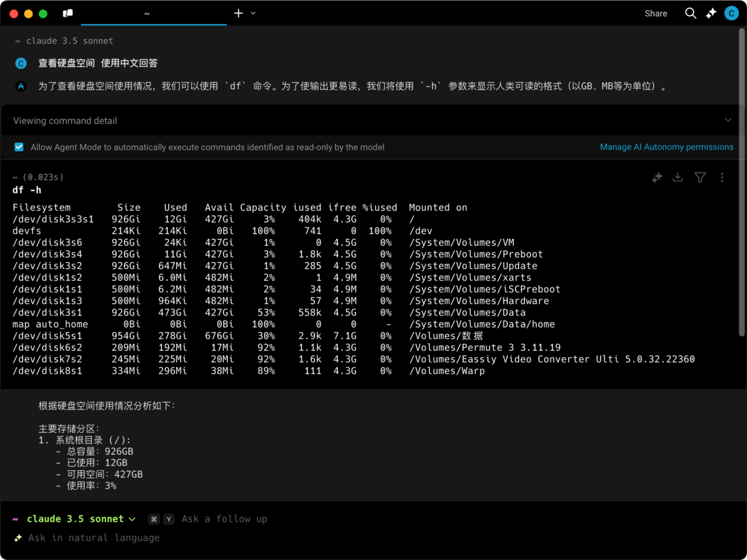This screenshot has height=560, width=747.
Task: Click the df -h command text
Action: pyautogui.click(x=27, y=190)
